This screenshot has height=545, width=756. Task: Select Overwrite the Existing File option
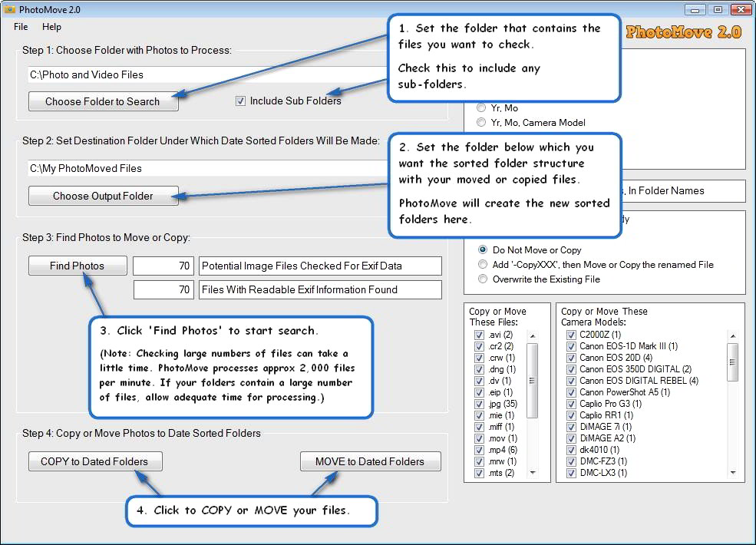(483, 279)
